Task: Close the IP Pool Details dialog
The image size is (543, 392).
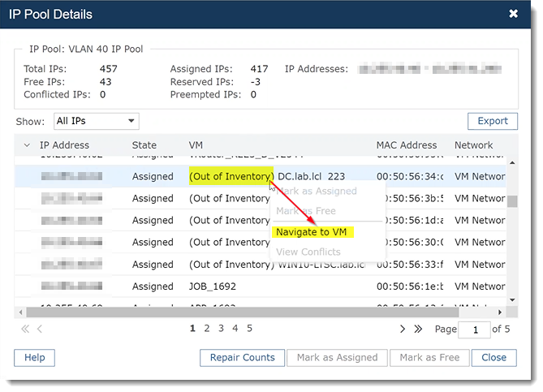Action: pyautogui.click(x=513, y=14)
